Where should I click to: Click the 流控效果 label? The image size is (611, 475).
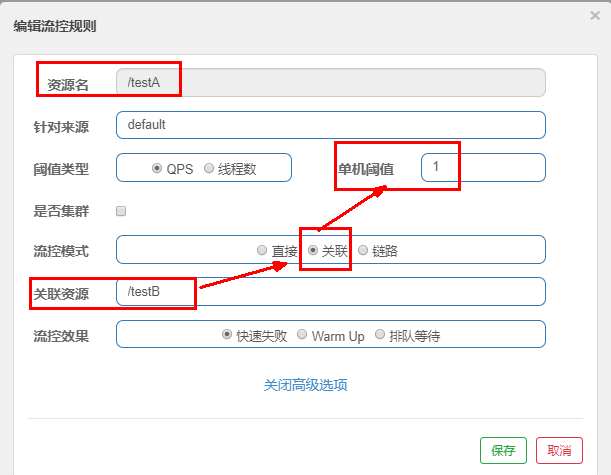[61, 336]
